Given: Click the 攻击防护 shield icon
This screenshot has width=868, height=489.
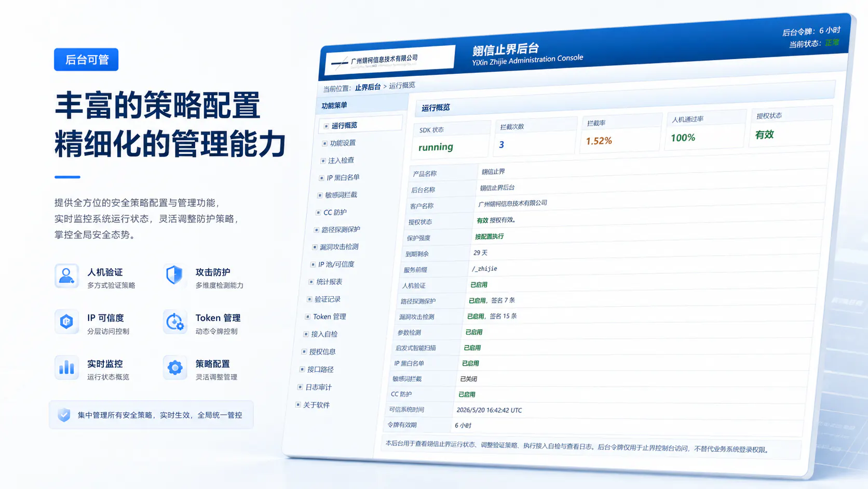Looking at the screenshot, I should (x=174, y=275).
